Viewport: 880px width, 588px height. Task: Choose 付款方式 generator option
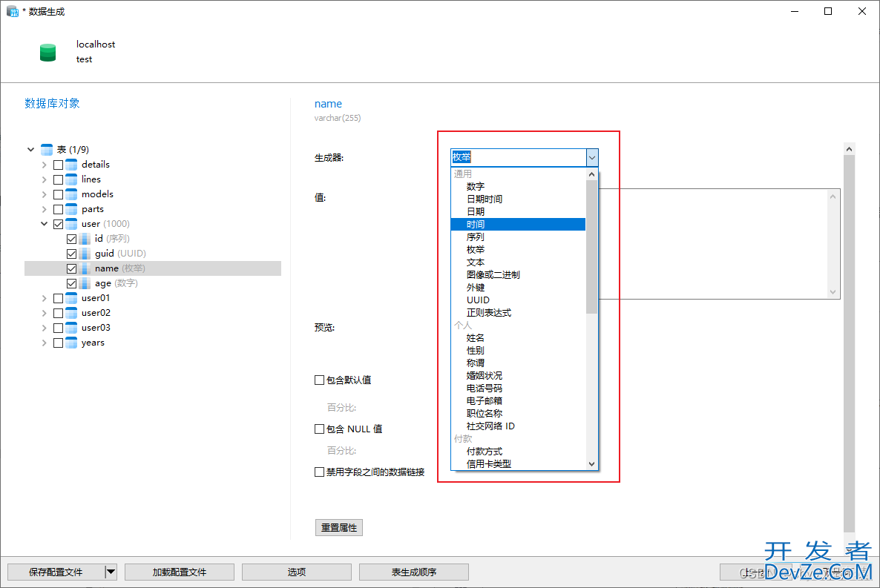tap(485, 452)
